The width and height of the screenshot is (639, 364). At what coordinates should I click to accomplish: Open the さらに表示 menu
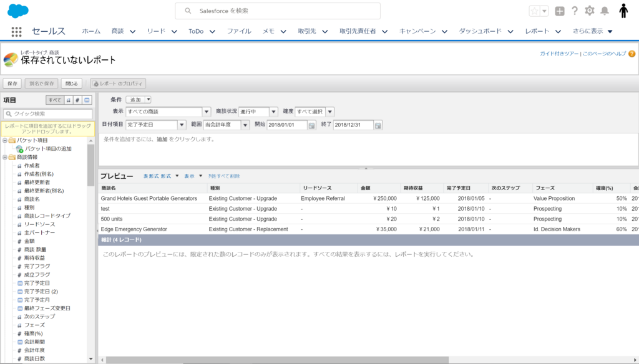tap(593, 31)
